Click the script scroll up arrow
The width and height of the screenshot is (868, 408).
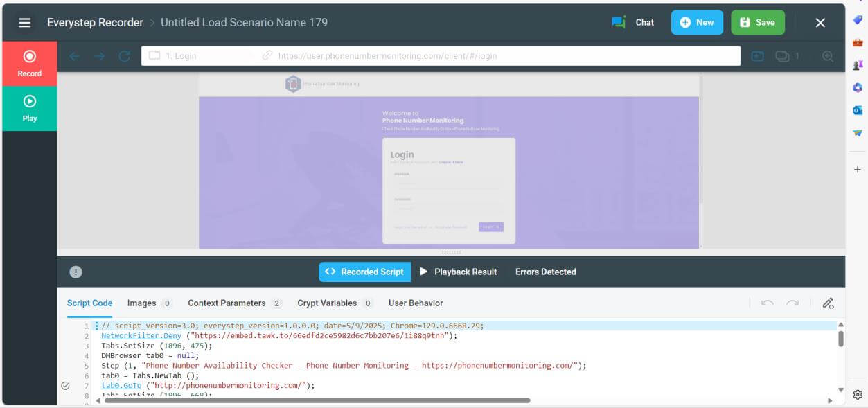pyautogui.click(x=841, y=324)
